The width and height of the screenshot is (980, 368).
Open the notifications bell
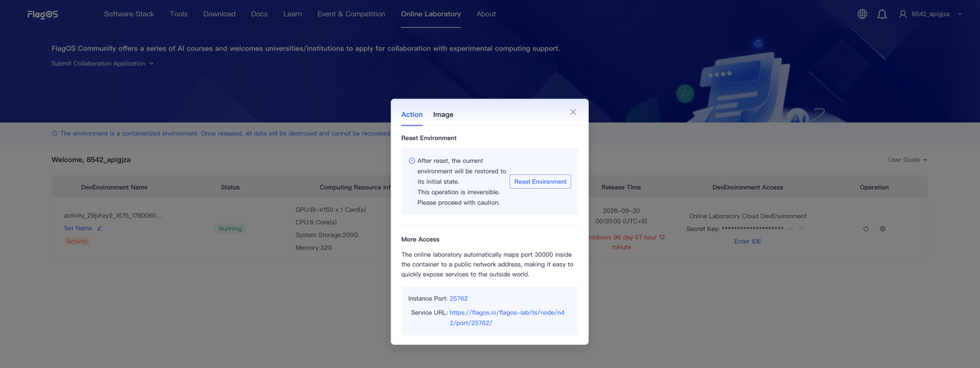point(882,14)
